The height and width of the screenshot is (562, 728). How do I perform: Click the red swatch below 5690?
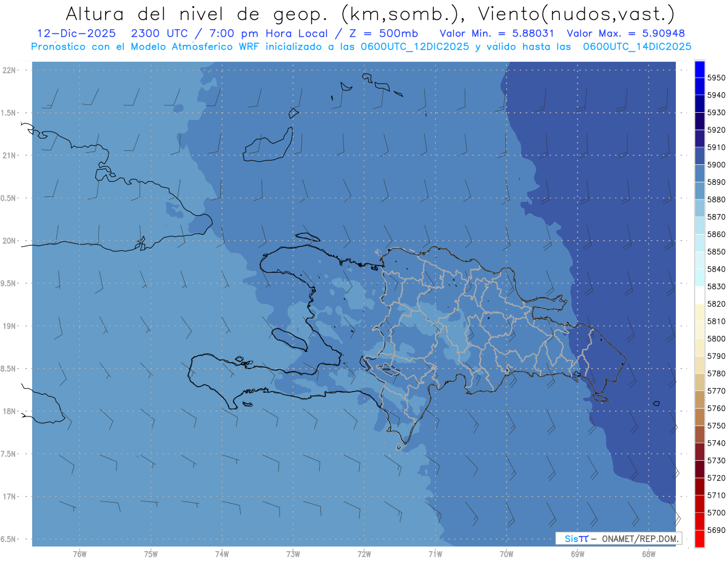(699, 538)
